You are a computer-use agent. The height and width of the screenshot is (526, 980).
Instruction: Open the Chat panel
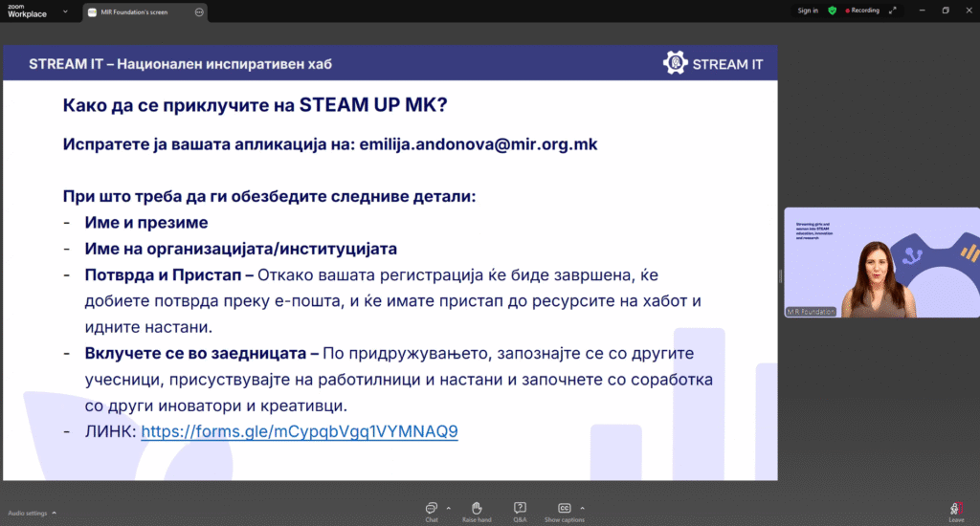coord(432,512)
